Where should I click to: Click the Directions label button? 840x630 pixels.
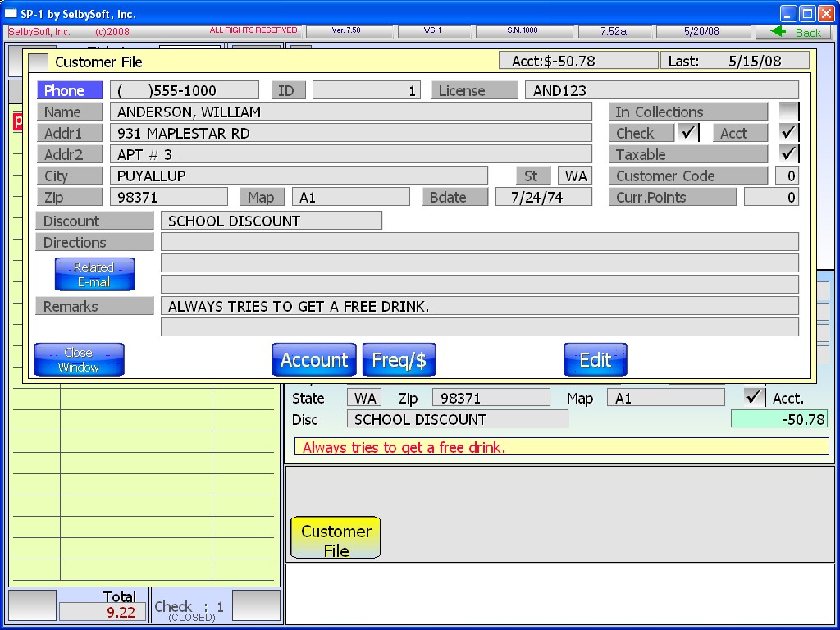[x=94, y=242]
